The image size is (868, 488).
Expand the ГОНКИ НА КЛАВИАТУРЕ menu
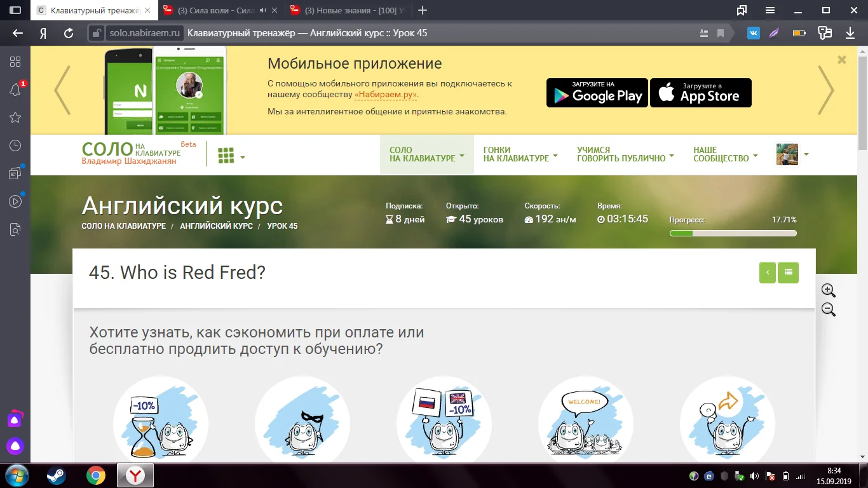(520, 154)
